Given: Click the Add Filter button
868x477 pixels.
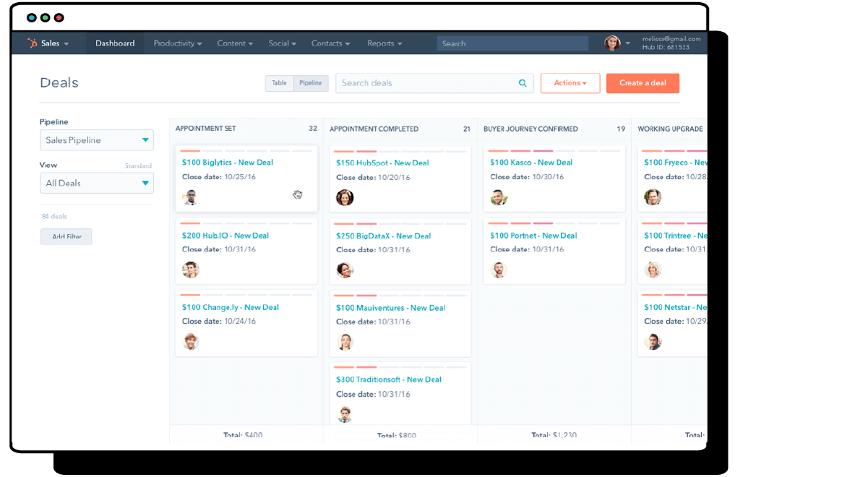Looking at the screenshot, I should [66, 237].
